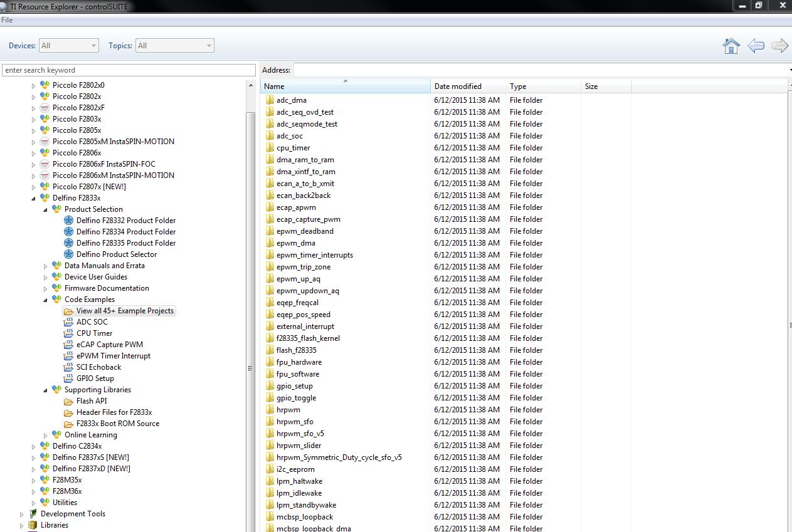
Task: Select the external_interrupt folder row
Action: coord(305,326)
